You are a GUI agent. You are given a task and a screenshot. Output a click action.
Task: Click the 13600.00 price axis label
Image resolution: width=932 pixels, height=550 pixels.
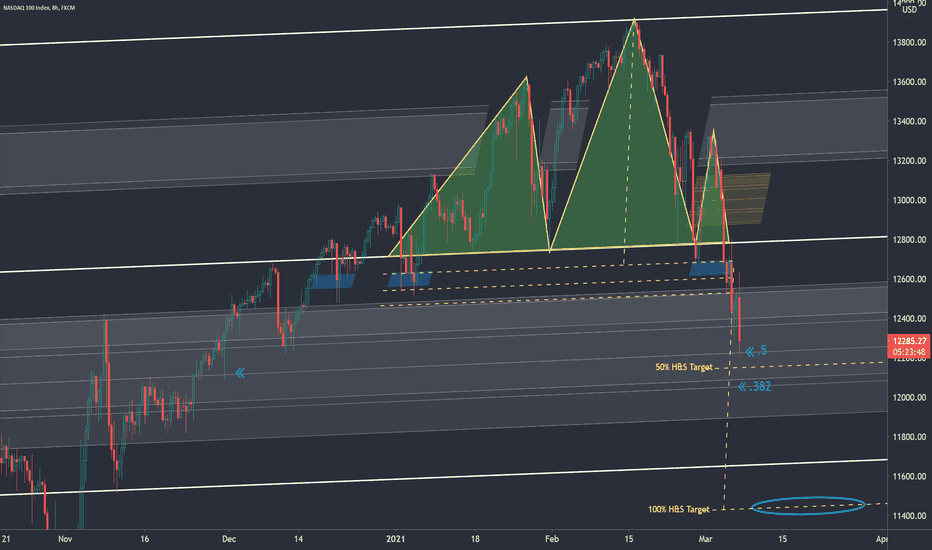point(909,81)
